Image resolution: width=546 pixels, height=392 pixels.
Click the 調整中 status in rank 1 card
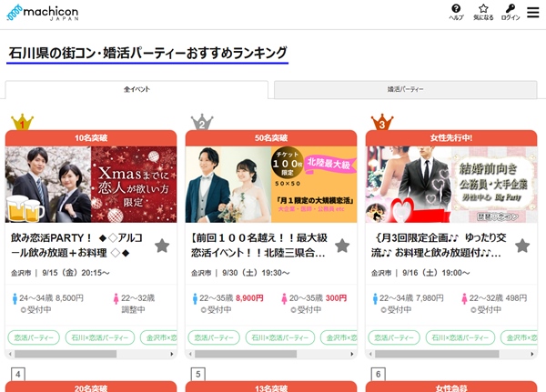[x=133, y=309]
